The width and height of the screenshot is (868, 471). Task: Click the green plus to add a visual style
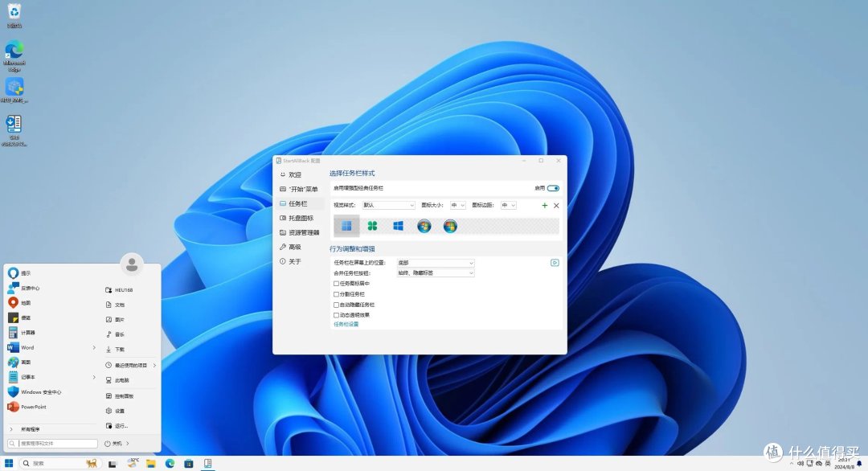tap(544, 206)
